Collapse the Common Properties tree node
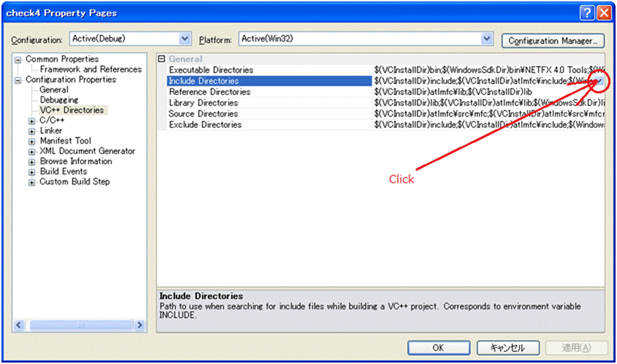The image size is (617, 364). point(18,59)
